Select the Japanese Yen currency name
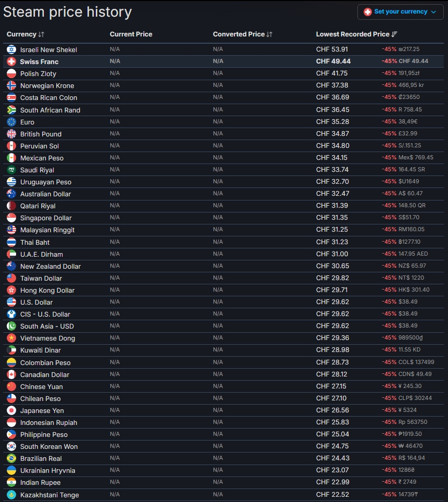448x502 pixels. (42, 411)
